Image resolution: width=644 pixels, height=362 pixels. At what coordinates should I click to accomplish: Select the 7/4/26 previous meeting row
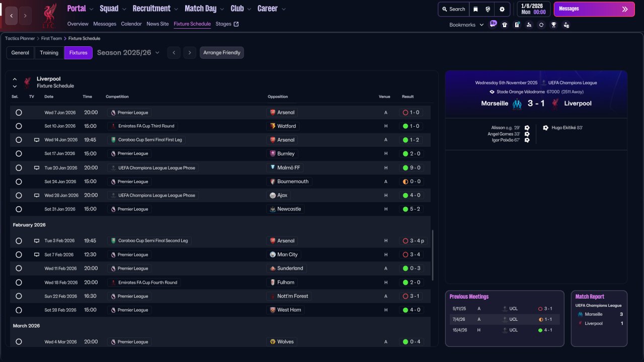[505, 319]
